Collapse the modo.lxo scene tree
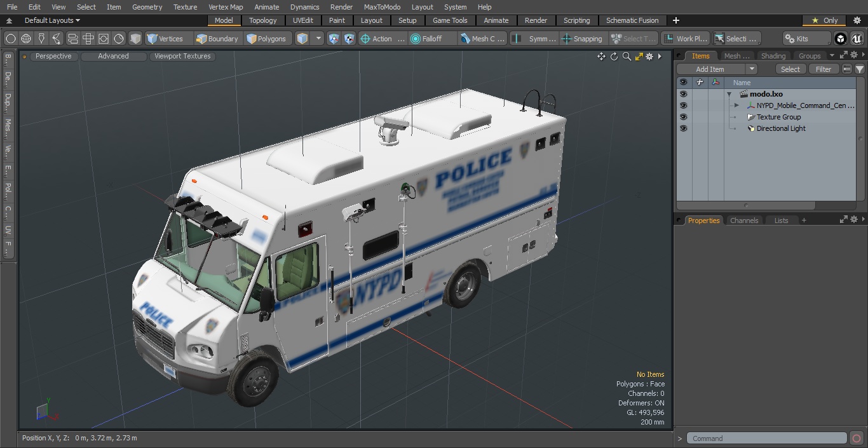The height and width of the screenshot is (448, 868). click(x=729, y=94)
